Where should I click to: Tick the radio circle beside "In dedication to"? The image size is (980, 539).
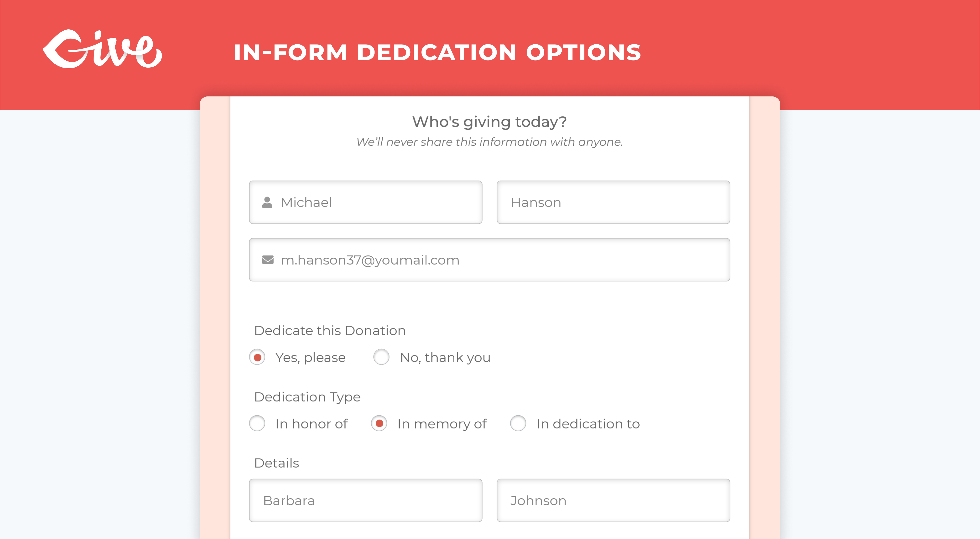coord(518,423)
